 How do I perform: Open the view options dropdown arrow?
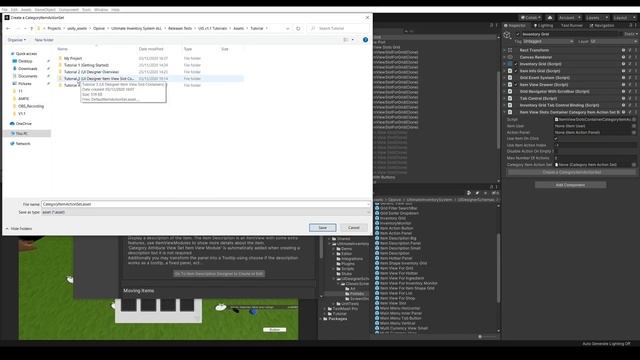click(353, 40)
